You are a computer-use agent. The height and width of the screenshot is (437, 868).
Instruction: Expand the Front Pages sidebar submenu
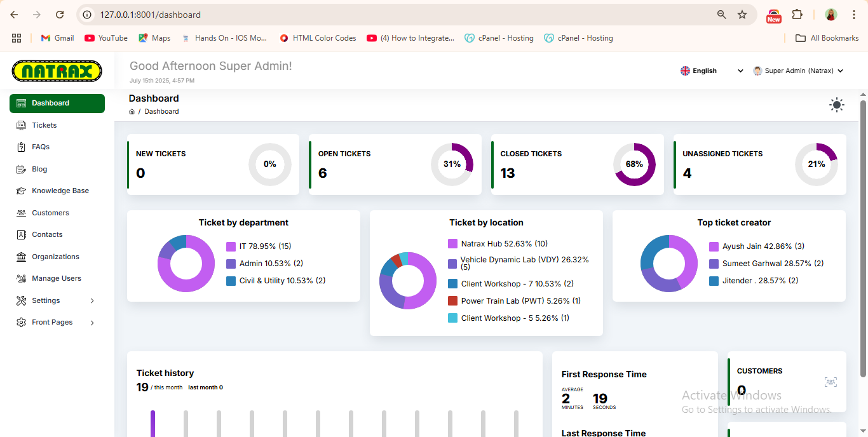click(x=92, y=323)
